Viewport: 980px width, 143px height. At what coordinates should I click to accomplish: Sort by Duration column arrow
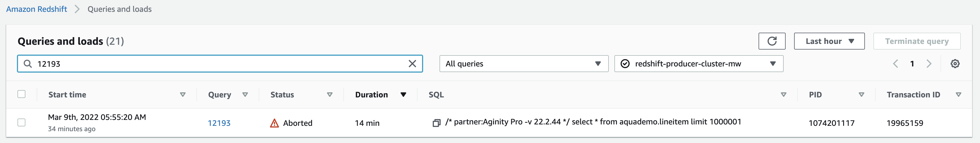click(403, 95)
